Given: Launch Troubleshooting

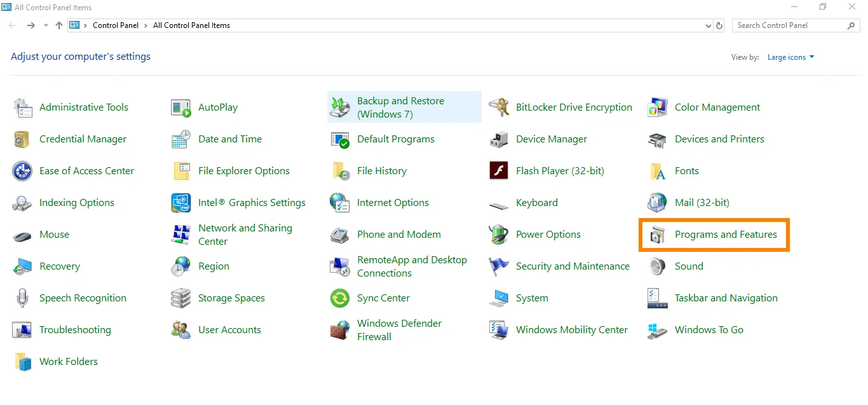Looking at the screenshot, I should click(62, 330).
